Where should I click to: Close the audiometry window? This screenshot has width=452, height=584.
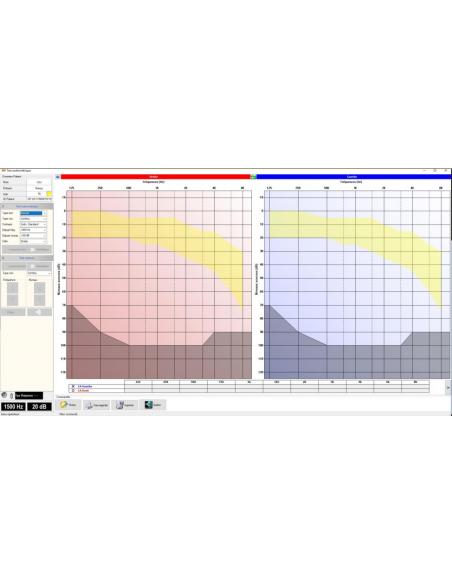point(446,171)
